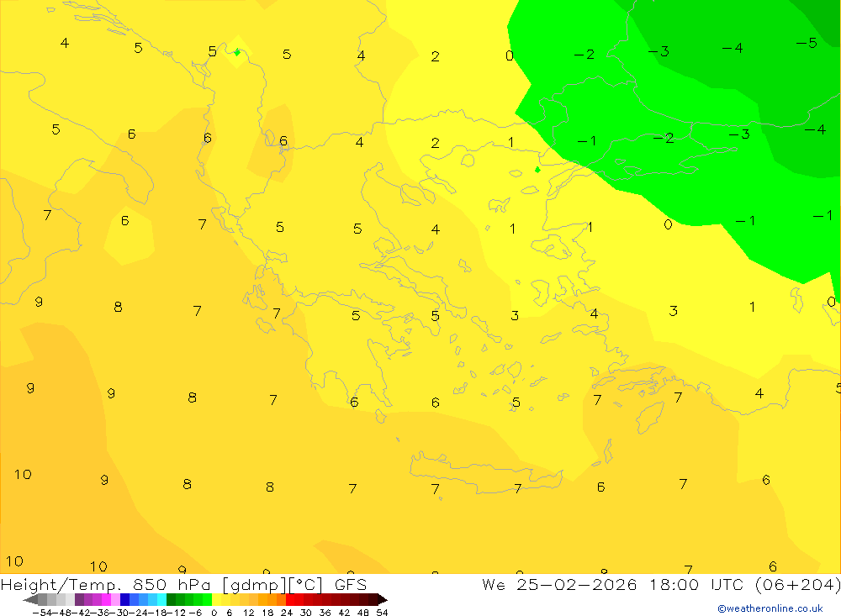The width and height of the screenshot is (841, 616).
Task: Click the '54' label ending the color scale
Action: [x=382, y=613]
